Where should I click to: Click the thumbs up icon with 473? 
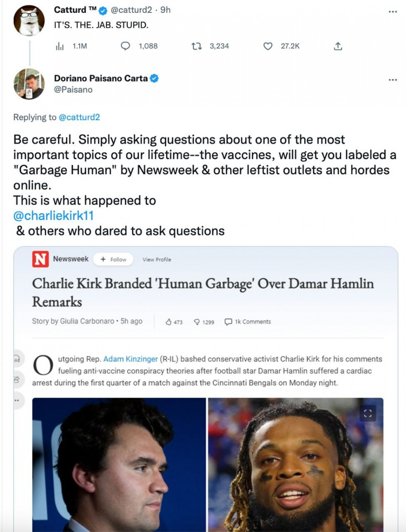tap(169, 322)
